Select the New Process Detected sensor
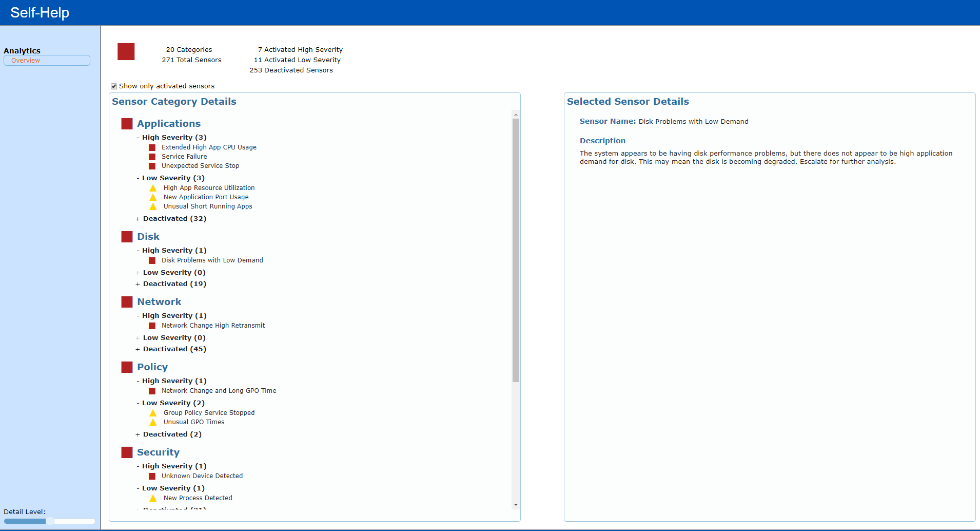The image size is (980, 531). click(198, 498)
